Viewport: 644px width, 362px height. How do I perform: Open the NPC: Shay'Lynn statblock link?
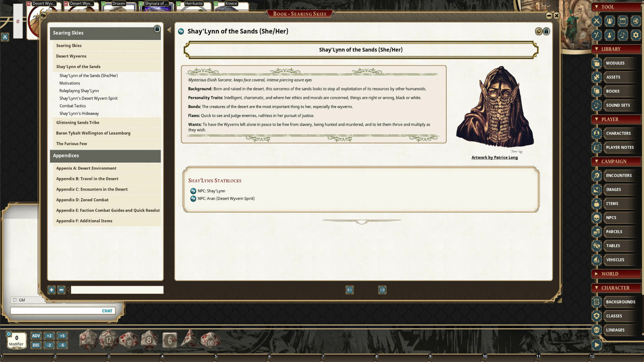(211, 191)
